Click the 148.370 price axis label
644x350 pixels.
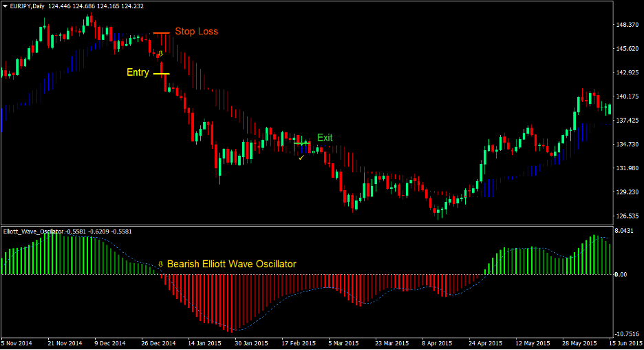click(627, 25)
